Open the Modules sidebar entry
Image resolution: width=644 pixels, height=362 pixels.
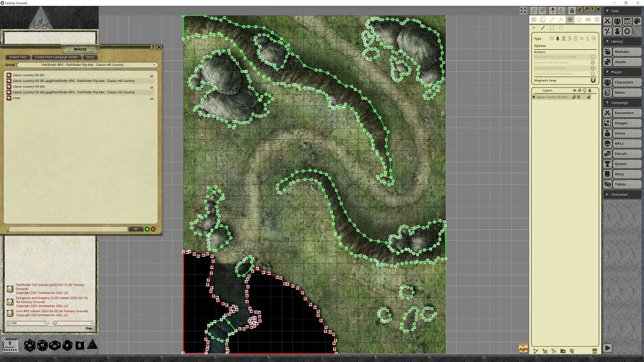point(622,52)
